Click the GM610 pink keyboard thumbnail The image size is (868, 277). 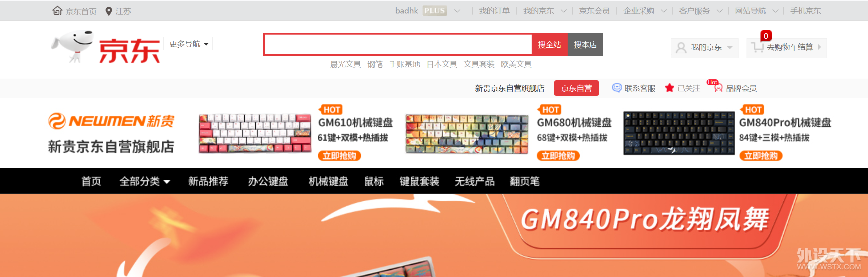point(255,133)
